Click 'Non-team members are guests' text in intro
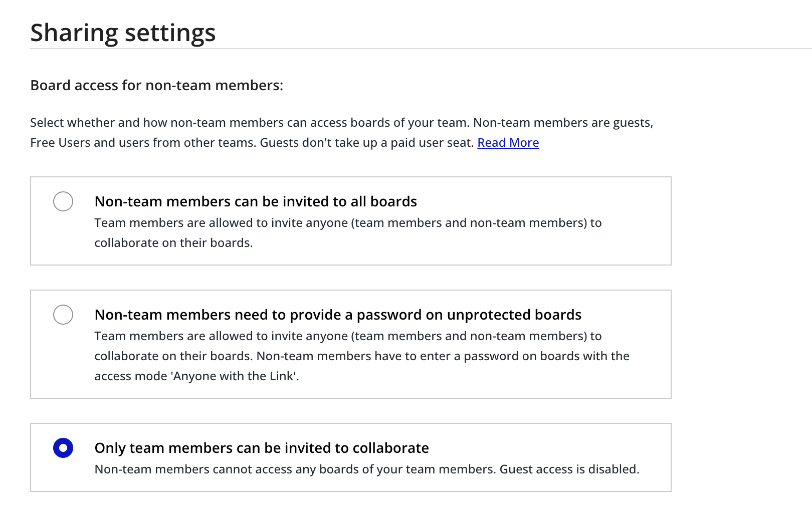Screen dimensions: 812x514 (x=562, y=123)
